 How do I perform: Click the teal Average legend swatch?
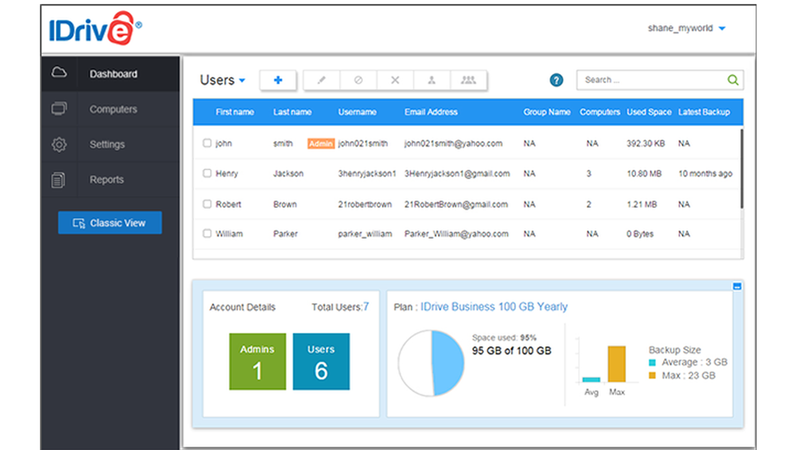[x=652, y=363]
